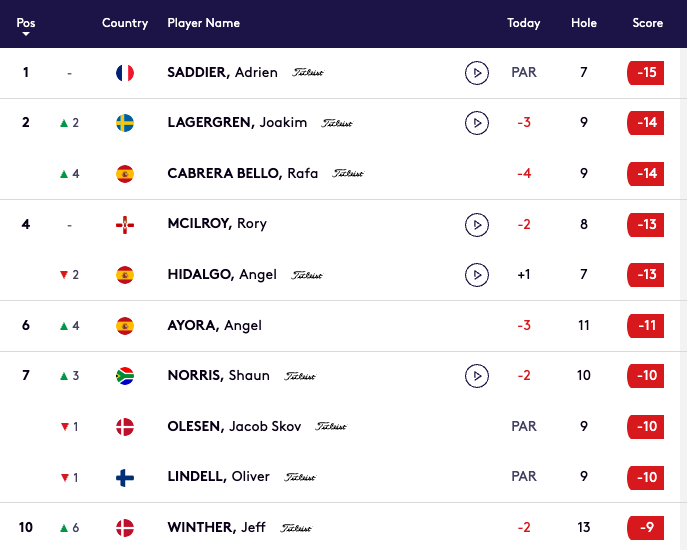
Task: Select the South Africa flag icon
Action: 125,376
